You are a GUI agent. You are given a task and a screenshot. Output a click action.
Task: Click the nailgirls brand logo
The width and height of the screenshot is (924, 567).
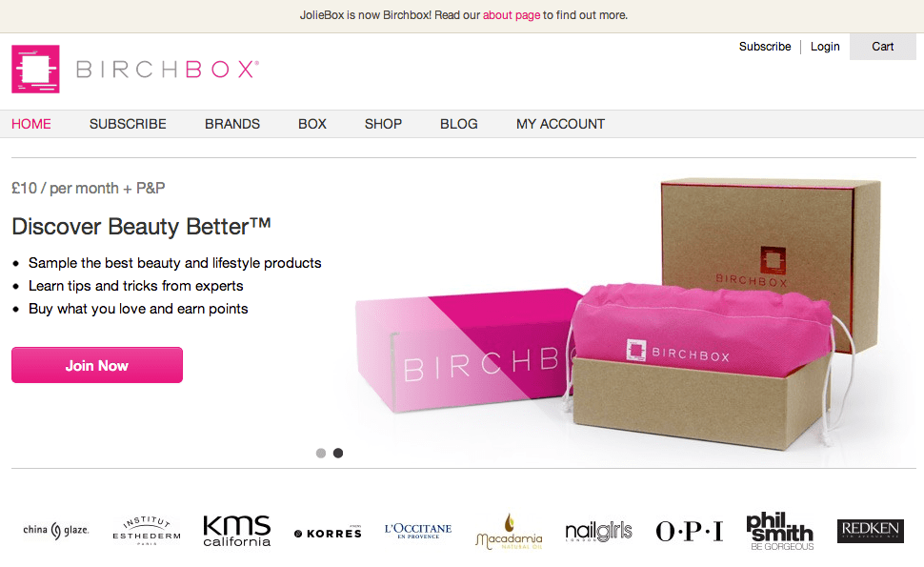599,531
